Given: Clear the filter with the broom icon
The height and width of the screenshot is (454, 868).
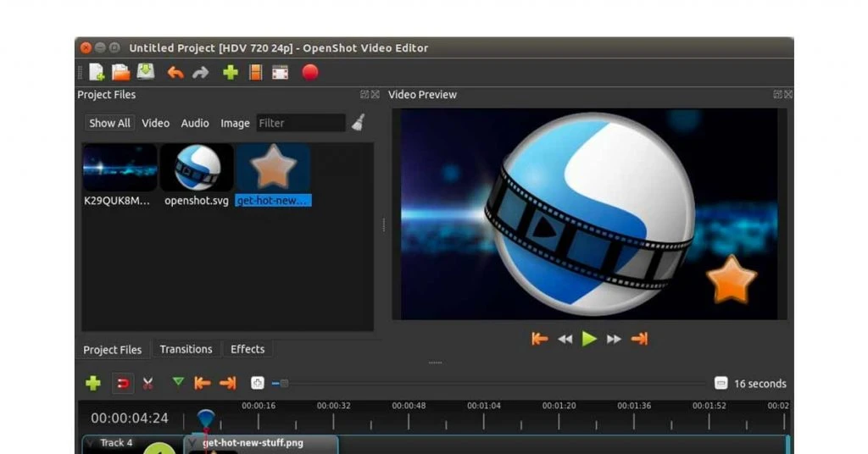Looking at the screenshot, I should pyautogui.click(x=358, y=123).
